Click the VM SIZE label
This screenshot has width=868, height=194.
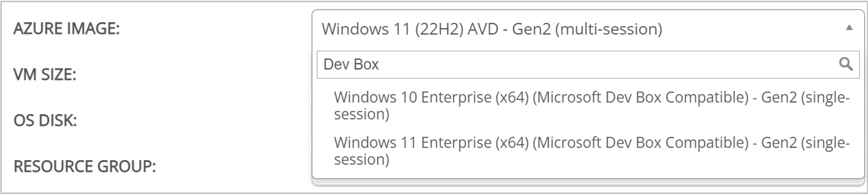tap(45, 75)
